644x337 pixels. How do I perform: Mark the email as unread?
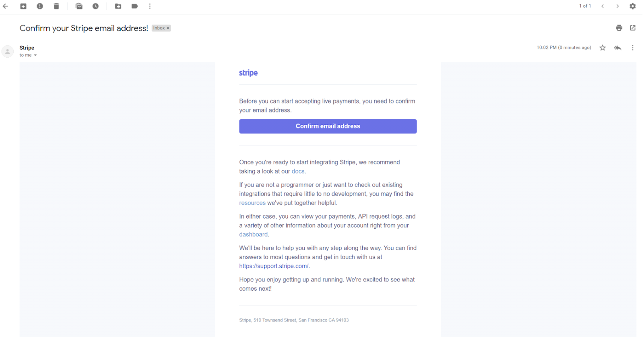(79, 6)
